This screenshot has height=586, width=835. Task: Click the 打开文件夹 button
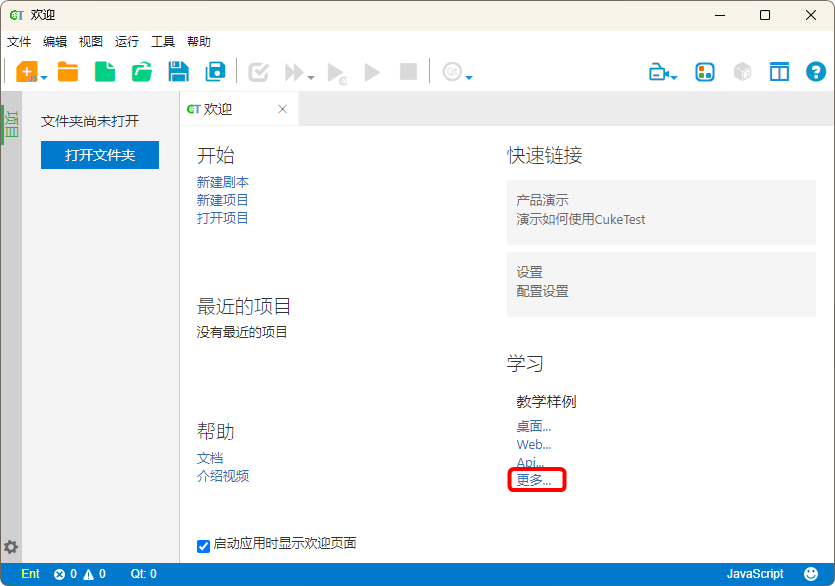(100, 155)
